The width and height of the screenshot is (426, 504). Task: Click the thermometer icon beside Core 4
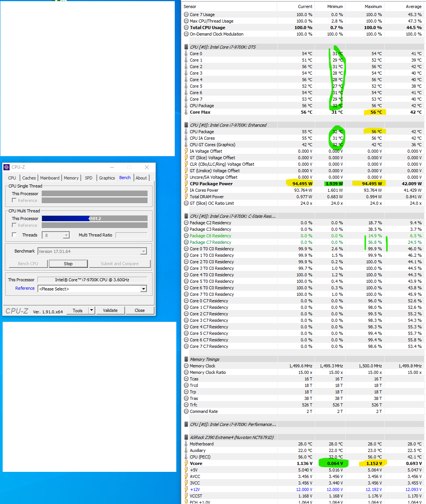pos(186,80)
